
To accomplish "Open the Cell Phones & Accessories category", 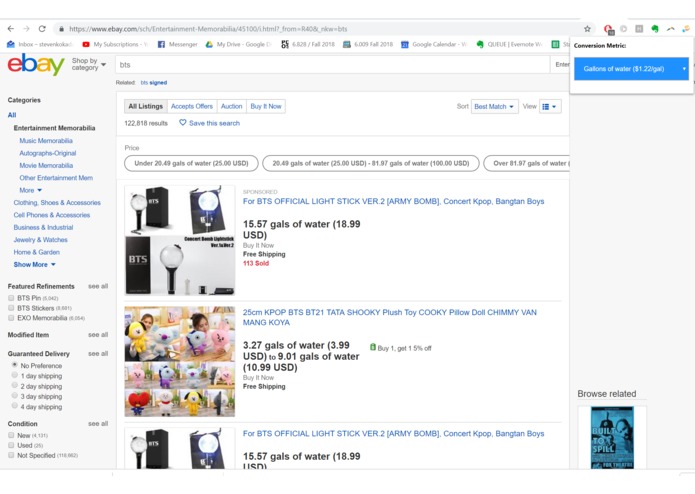I will point(52,215).
